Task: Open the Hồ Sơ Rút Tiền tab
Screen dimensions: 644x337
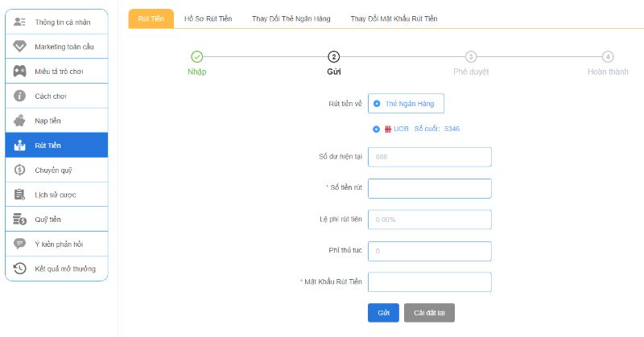Action: (208, 18)
